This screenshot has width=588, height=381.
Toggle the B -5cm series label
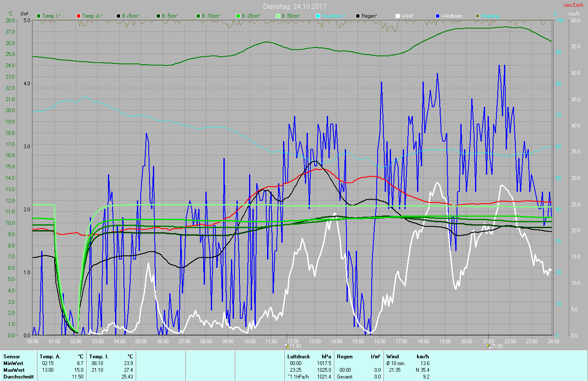tap(170, 16)
